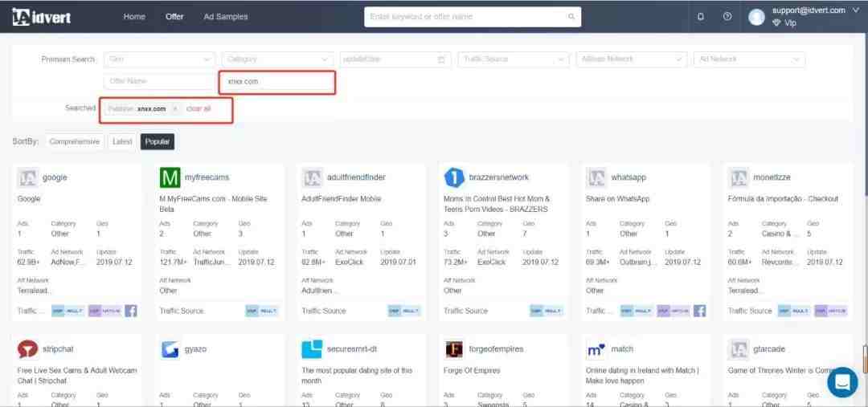Click the brazzersnetwork blue hexagon logo
This screenshot has height=407, width=868.
pos(454,177)
